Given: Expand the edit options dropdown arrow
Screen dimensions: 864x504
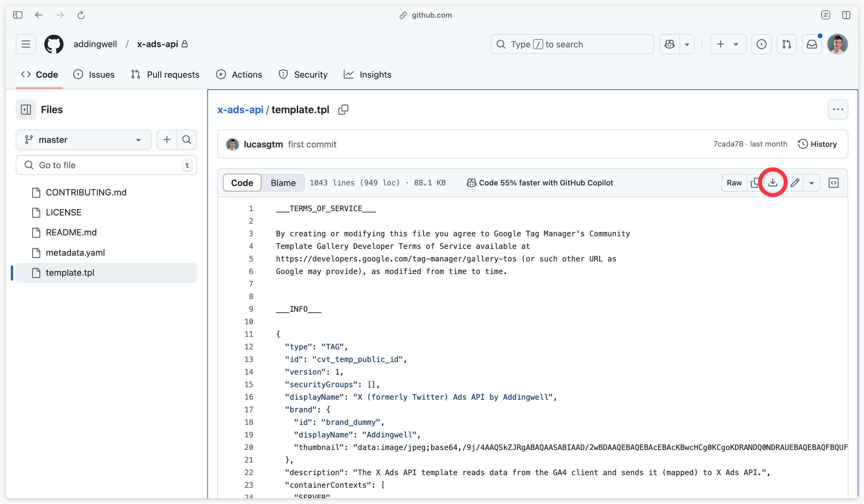Looking at the screenshot, I should click(x=811, y=183).
